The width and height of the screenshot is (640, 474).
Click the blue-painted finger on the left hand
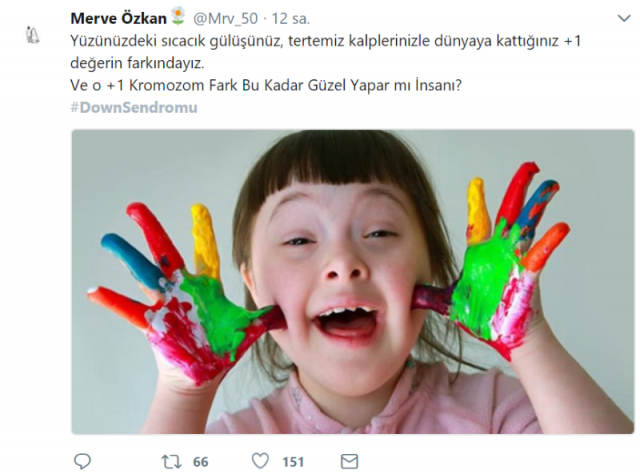(x=131, y=261)
